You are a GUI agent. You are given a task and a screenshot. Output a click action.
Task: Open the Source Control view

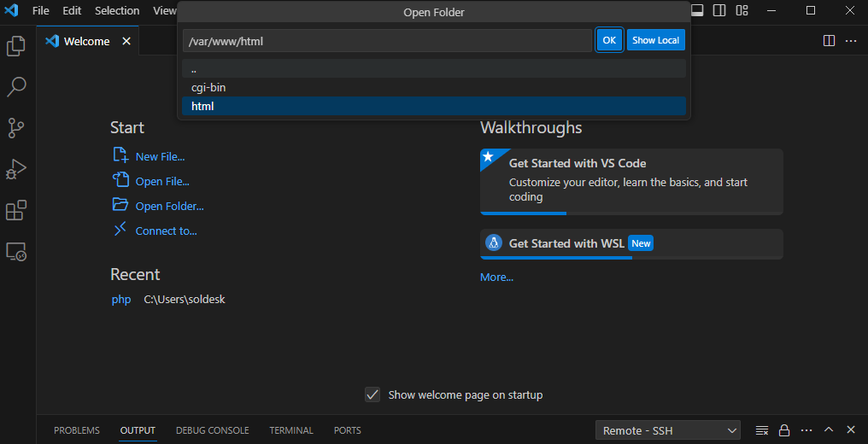tap(16, 128)
